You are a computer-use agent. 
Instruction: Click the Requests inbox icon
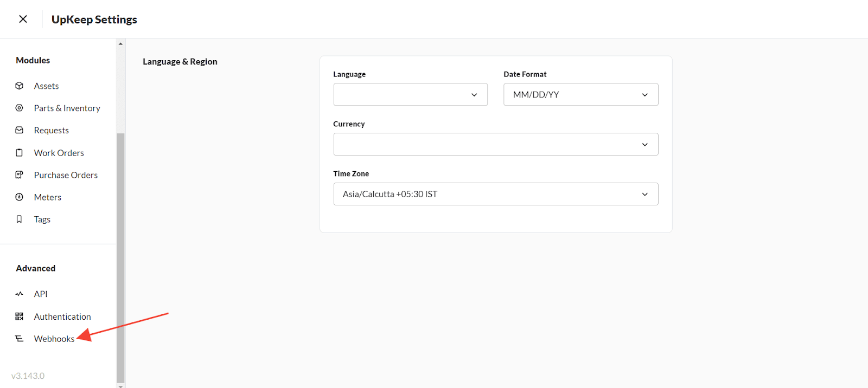[x=20, y=130]
